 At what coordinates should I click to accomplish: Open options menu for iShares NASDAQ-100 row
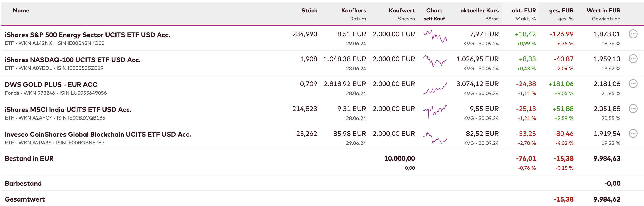[x=633, y=59]
